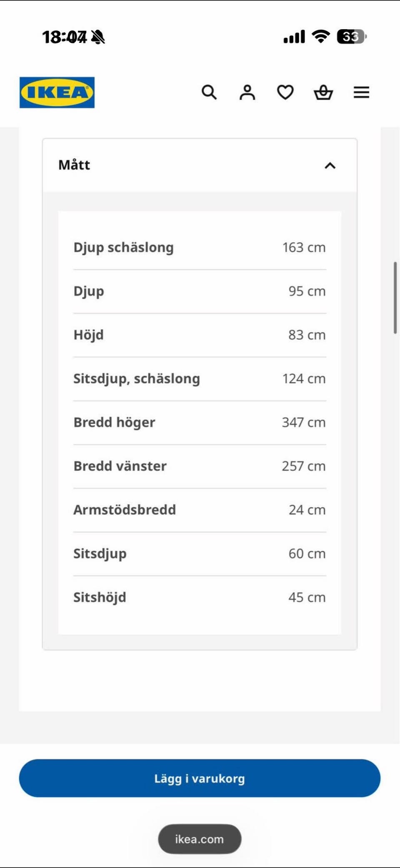Click Lägg i varukorg button
The image size is (400, 868).
tap(200, 778)
